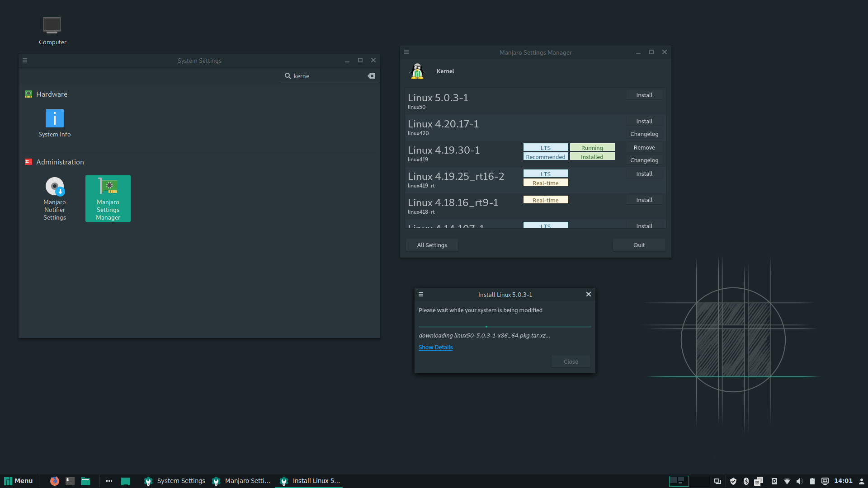Quit Manjaro Settings Manager

(639, 245)
